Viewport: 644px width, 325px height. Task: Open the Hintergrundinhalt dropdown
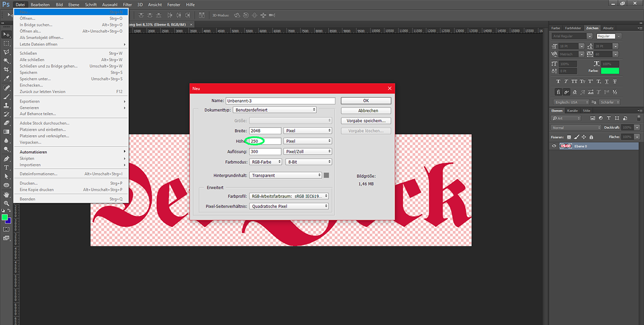(x=284, y=175)
